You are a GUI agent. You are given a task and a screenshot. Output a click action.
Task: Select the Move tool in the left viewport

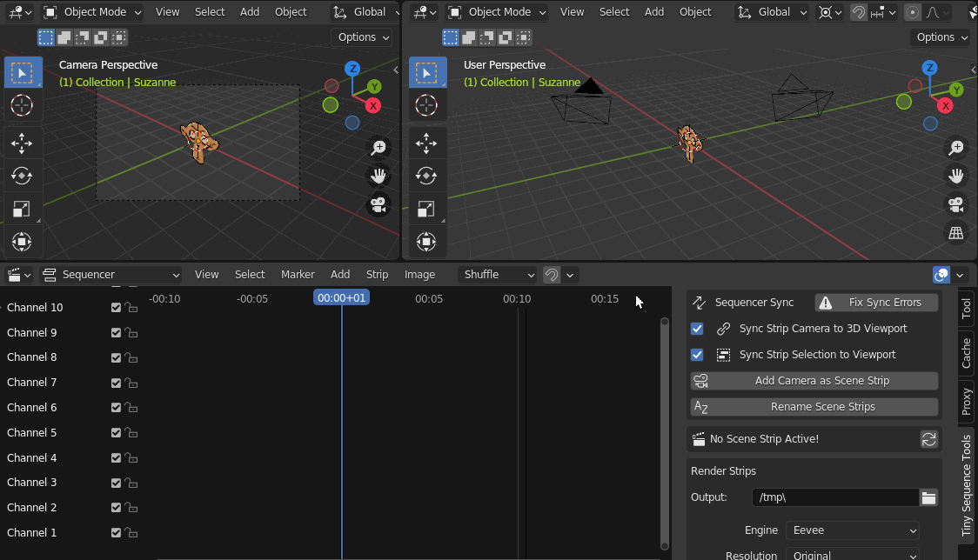point(23,143)
